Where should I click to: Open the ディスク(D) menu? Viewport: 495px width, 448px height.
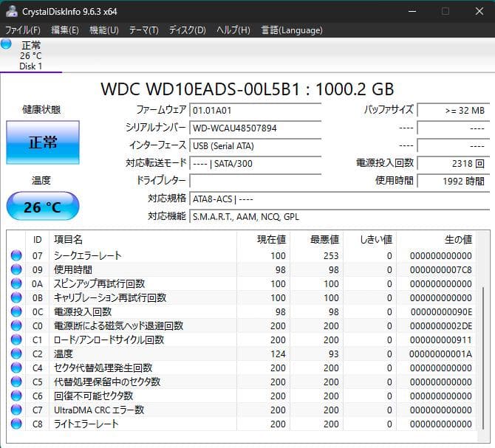point(187,30)
